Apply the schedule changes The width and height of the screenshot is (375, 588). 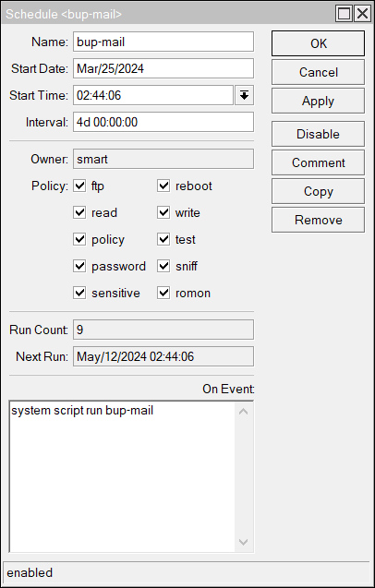tap(318, 101)
